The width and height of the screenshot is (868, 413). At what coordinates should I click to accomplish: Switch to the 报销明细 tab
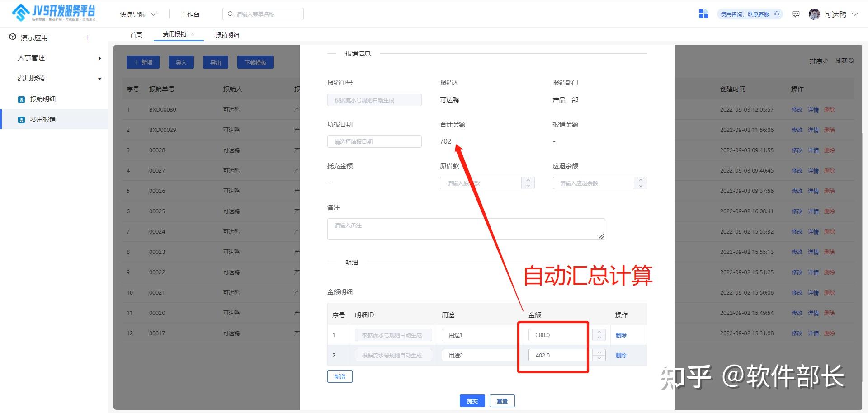tap(227, 34)
